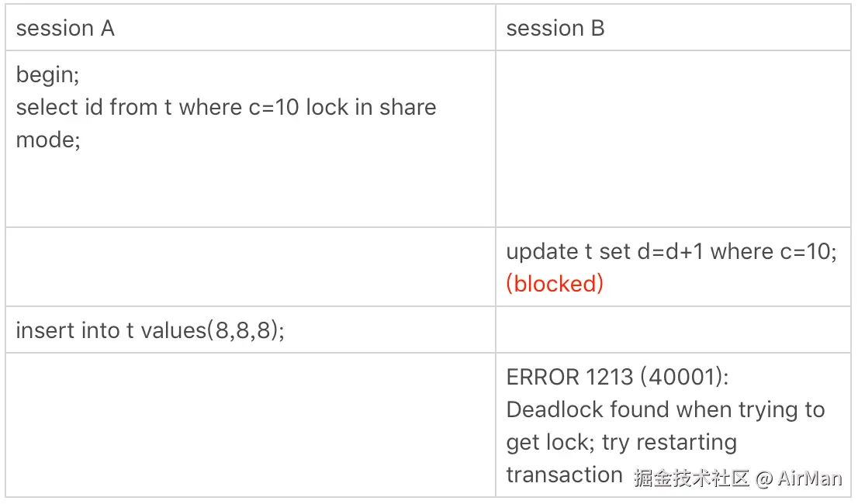The height and width of the screenshot is (504, 858).
Task: Click the "session B" column header
Action: coord(555,29)
